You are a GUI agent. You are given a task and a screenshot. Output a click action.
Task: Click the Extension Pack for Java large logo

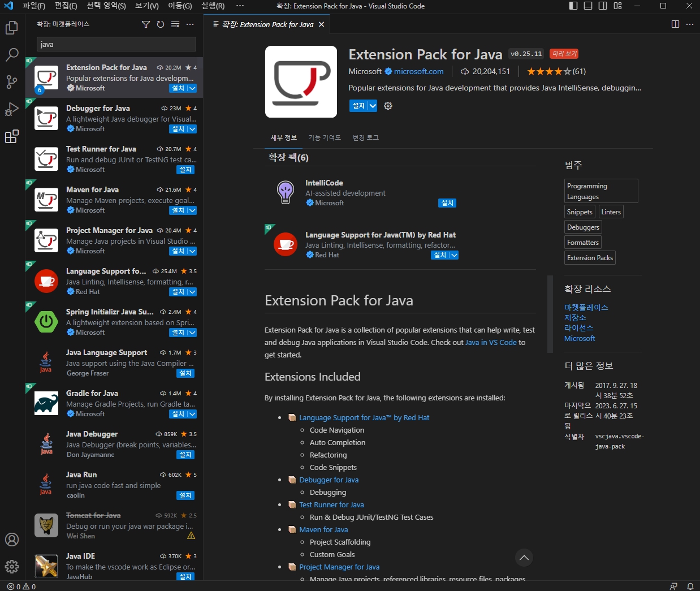301,81
